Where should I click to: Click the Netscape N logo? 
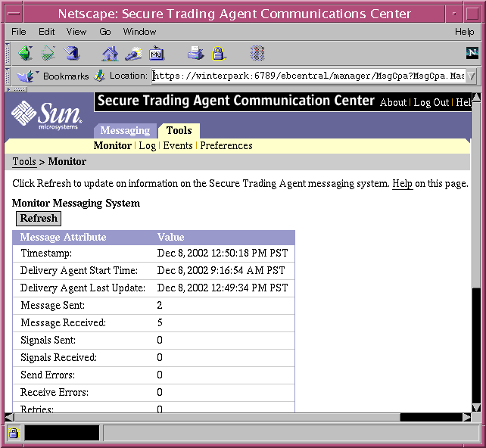pyautogui.click(x=472, y=53)
